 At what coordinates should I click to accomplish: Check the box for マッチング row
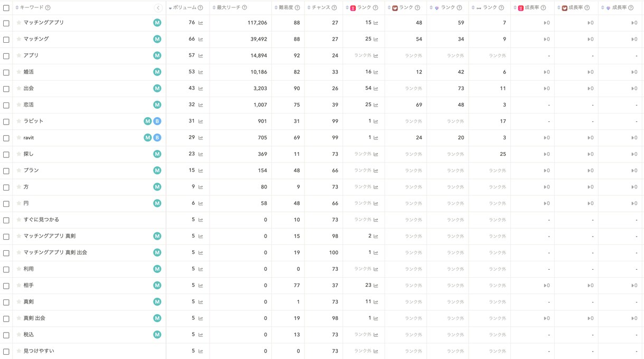coord(6,40)
